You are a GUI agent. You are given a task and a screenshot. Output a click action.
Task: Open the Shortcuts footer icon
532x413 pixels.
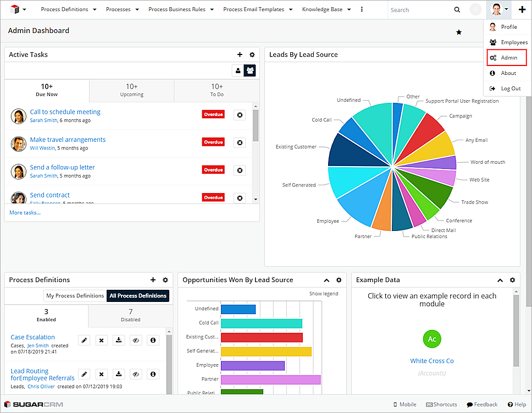441,404
